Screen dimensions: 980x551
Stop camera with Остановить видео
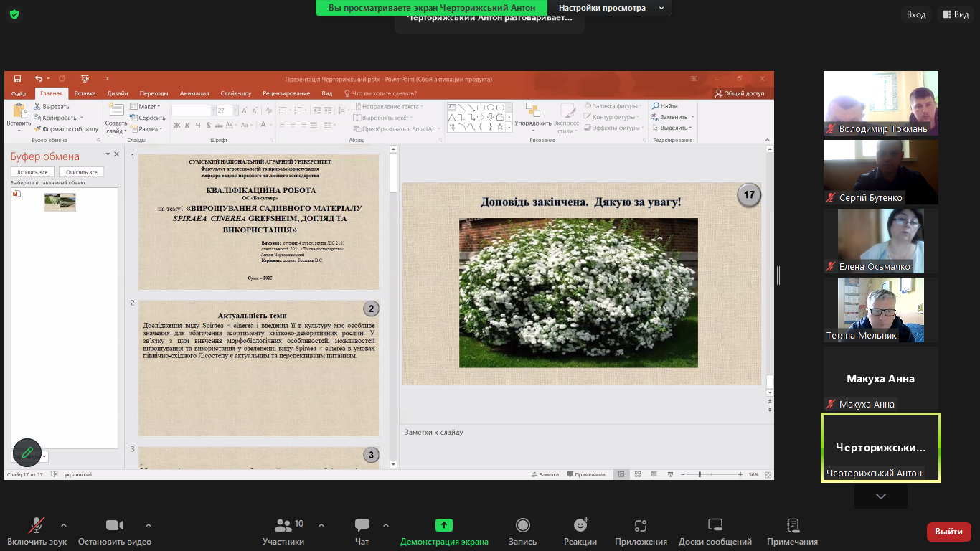coord(115,532)
